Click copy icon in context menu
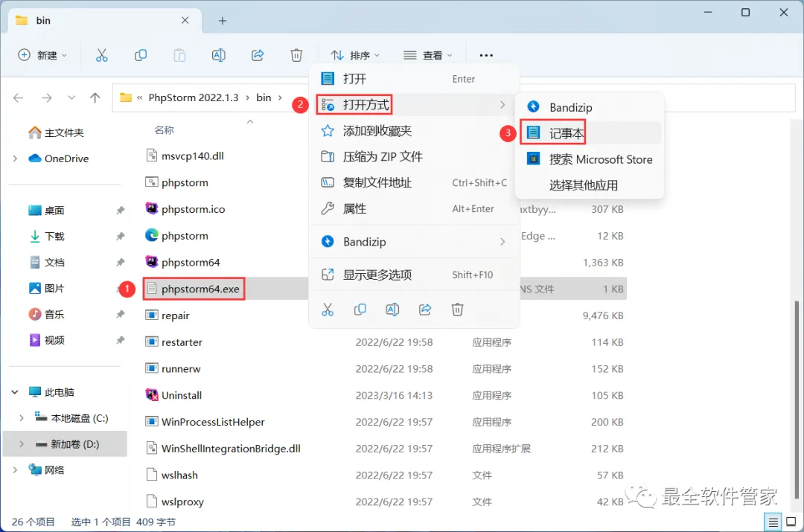 (360, 310)
